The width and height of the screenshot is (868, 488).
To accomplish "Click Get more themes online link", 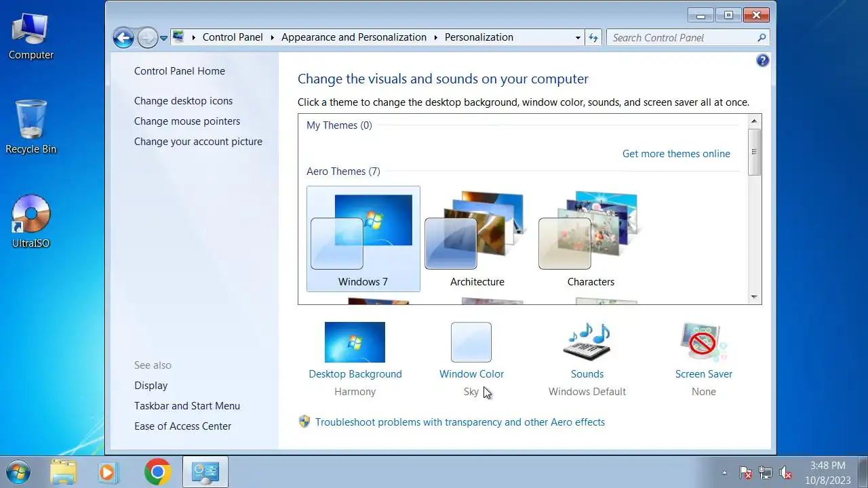I will (x=676, y=154).
